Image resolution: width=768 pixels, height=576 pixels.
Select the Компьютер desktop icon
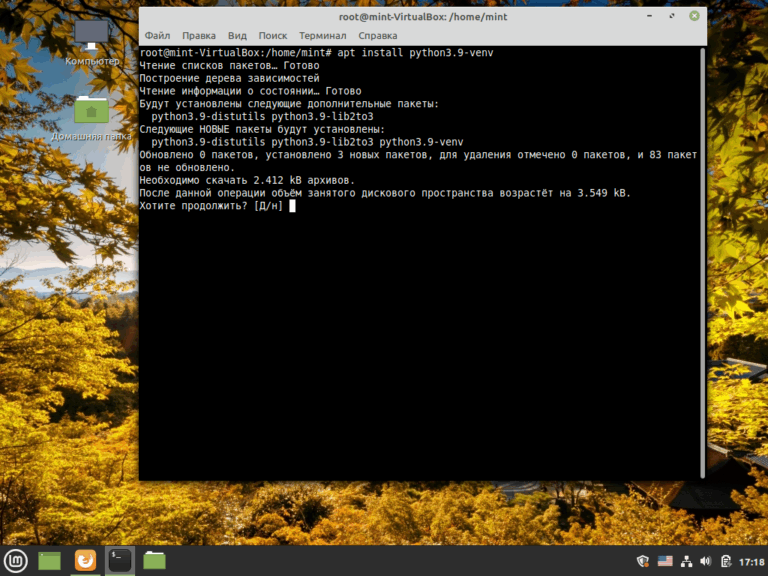click(x=92, y=43)
